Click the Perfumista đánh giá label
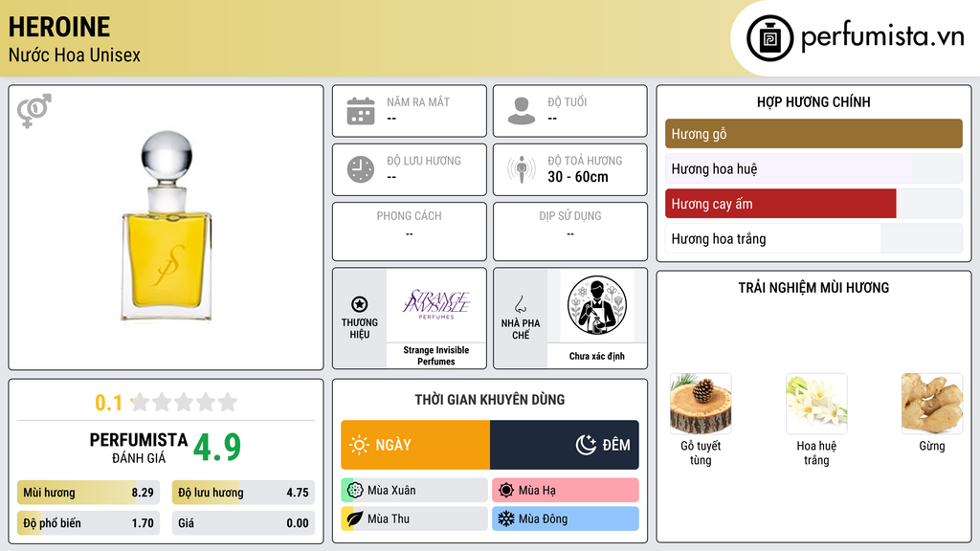 pyautogui.click(x=138, y=448)
